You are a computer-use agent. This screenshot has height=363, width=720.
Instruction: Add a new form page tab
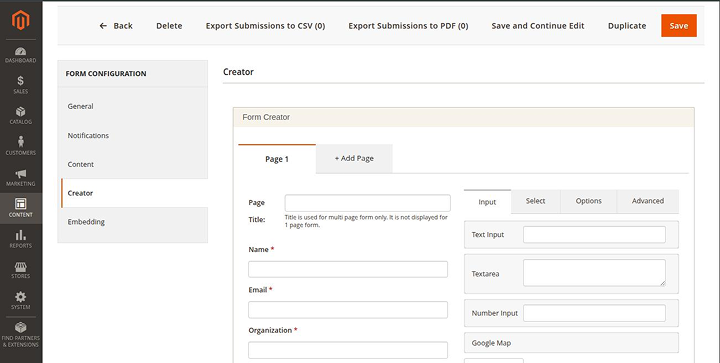tap(354, 158)
